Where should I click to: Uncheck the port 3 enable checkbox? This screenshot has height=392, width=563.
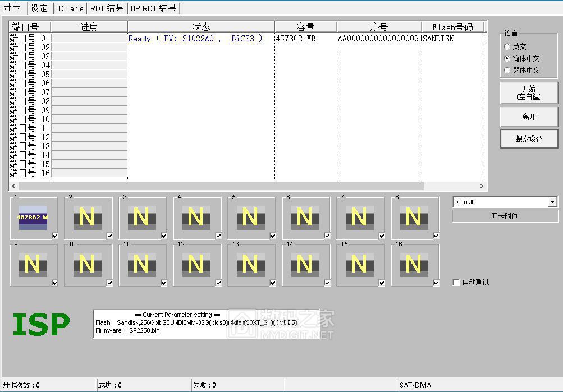[x=164, y=236]
